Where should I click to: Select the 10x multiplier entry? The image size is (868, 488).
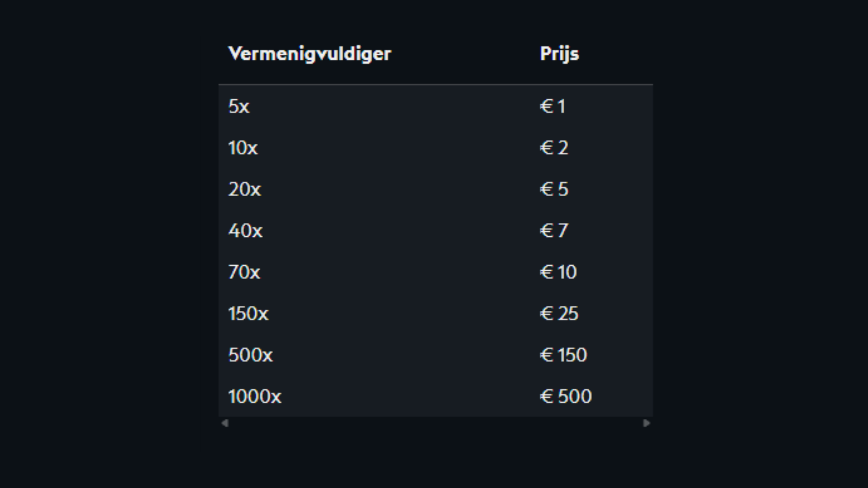(243, 148)
